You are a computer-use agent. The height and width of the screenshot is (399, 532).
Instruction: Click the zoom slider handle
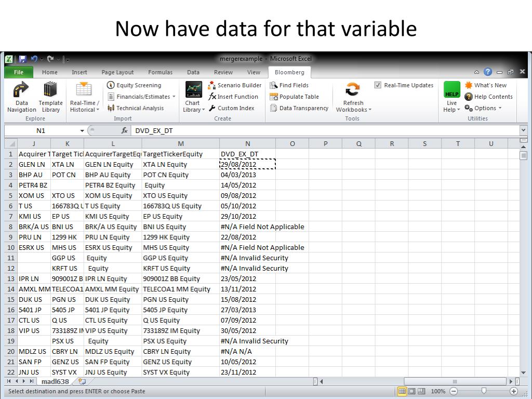tap(484, 391)
